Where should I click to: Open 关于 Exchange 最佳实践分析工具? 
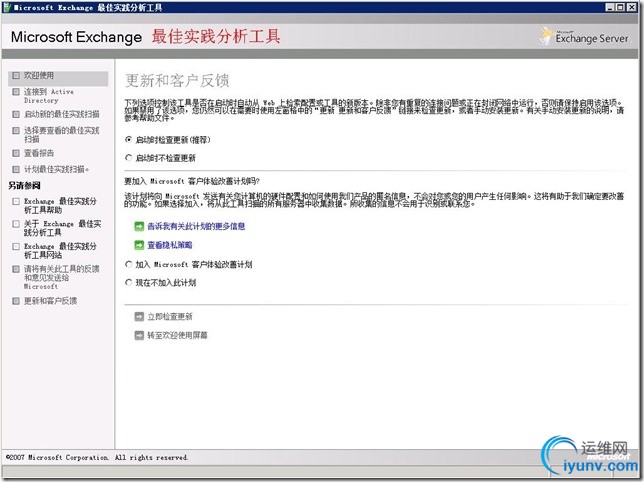(62, 228)
